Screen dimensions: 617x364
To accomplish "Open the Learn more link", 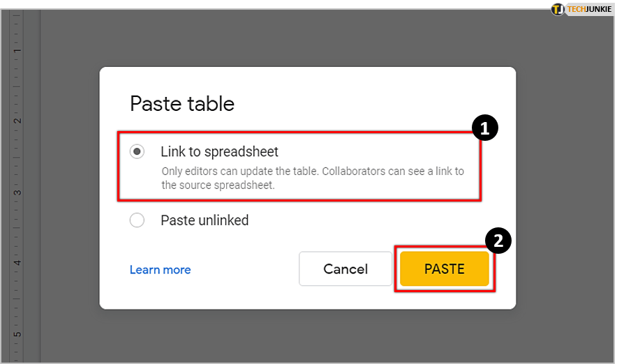I will 160,270.
